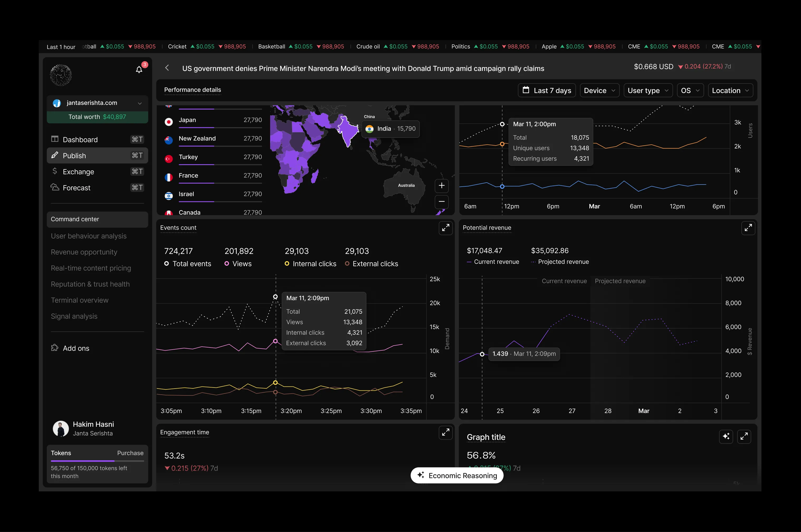Click the Japan value bar slider
801x532 pixels.
pyautogui.click(x=220, y=128)
